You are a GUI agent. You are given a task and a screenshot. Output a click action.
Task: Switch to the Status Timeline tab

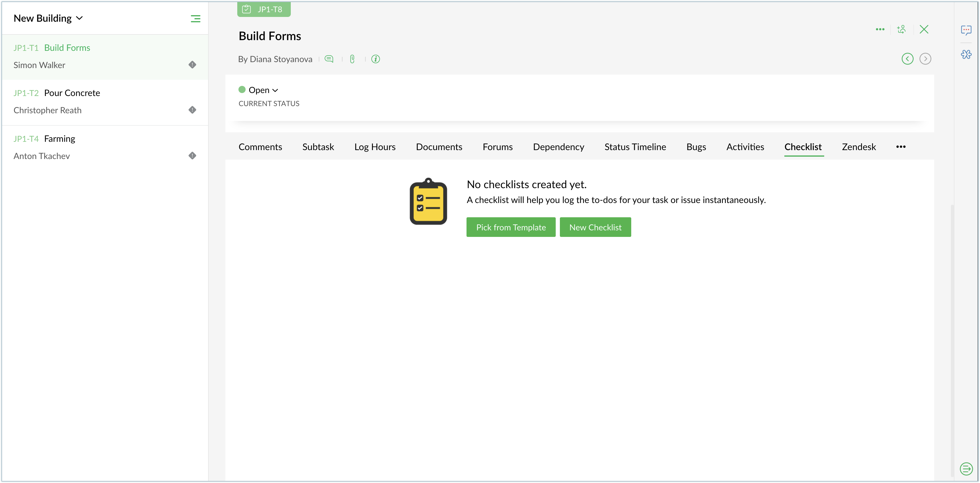[635, 147]
